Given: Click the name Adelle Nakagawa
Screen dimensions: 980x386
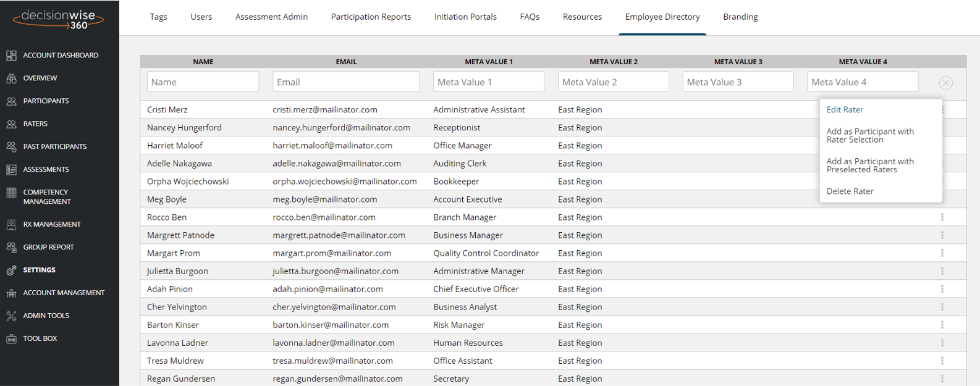Looking at the screenshot, I should point(179,163).
